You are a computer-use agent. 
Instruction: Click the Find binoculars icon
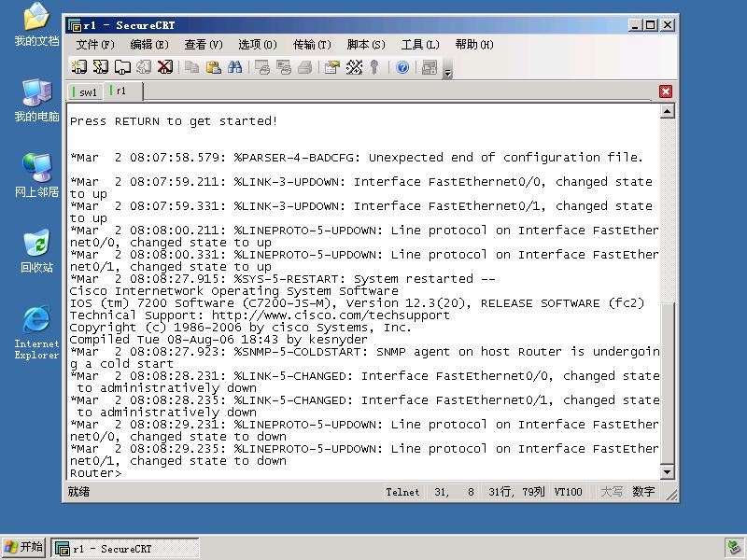[x=235, y=67]
